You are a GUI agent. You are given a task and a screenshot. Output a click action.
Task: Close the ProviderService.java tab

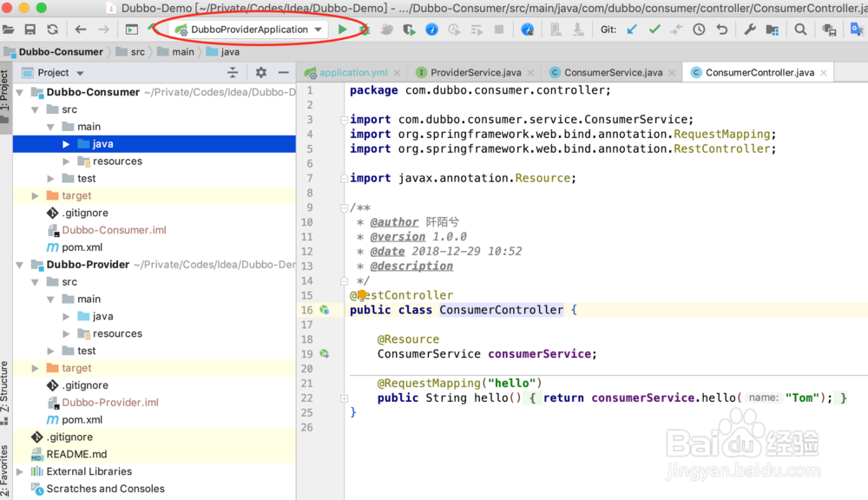coord(530,73)
